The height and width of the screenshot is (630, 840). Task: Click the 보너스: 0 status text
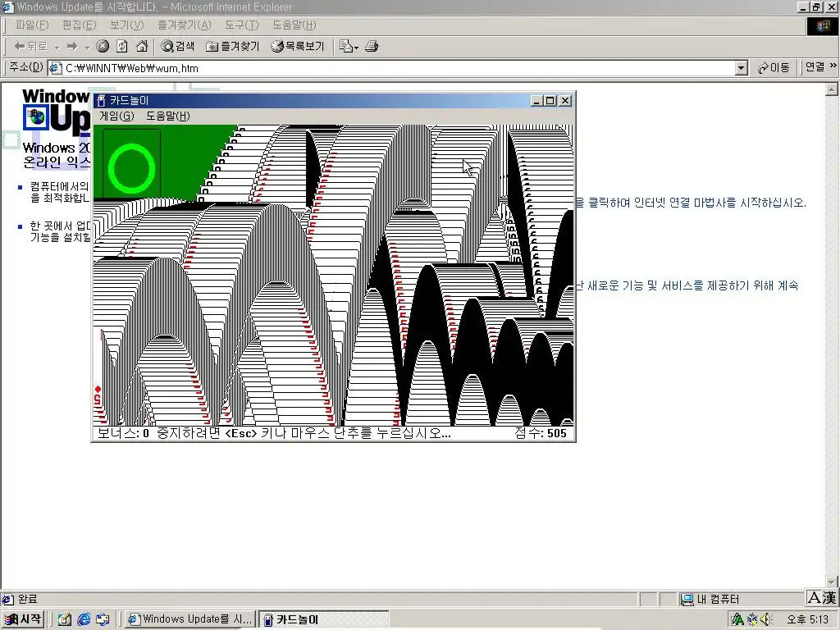point(123,433)
